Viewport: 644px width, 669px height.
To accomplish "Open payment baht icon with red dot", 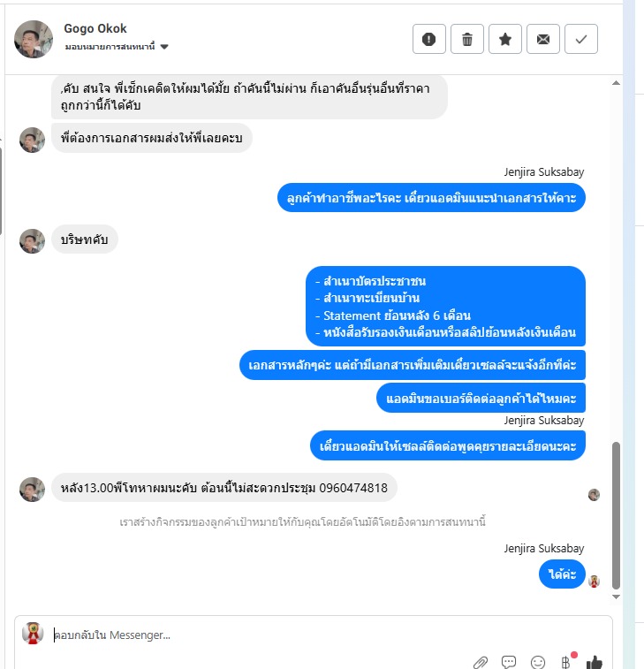I will tap(566, 661).
